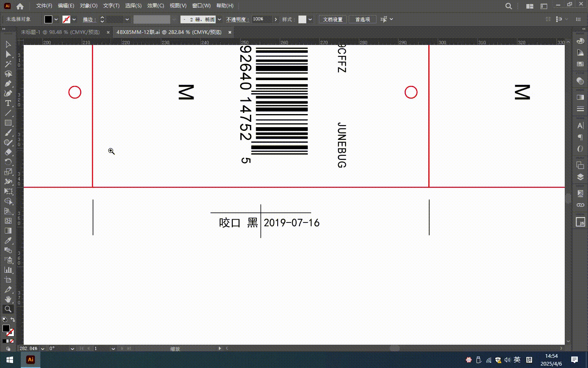588x368 pixels.
Task: Select the Free Transform tool
Action: pyautogui.click(x=8, y=191)
